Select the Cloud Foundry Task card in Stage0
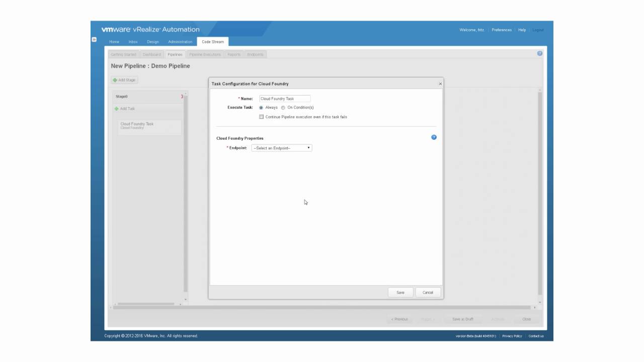Screen dimensions: 644x362 (149, 127)
